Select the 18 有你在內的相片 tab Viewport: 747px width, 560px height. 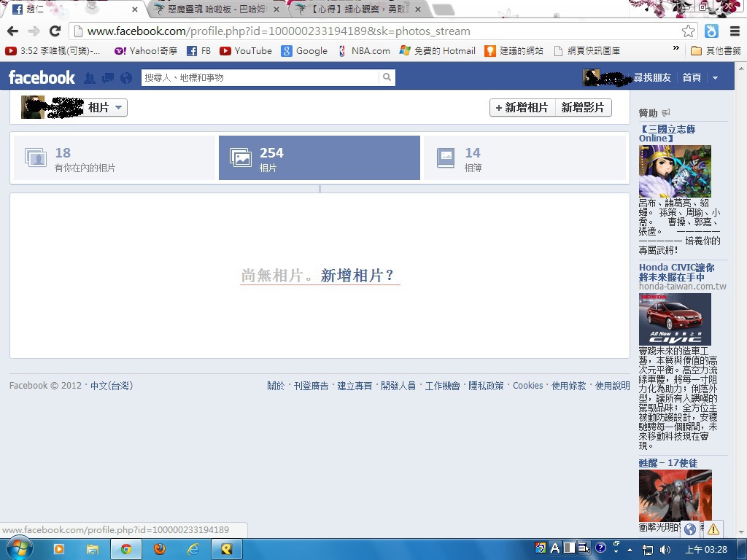coord(115,158)
